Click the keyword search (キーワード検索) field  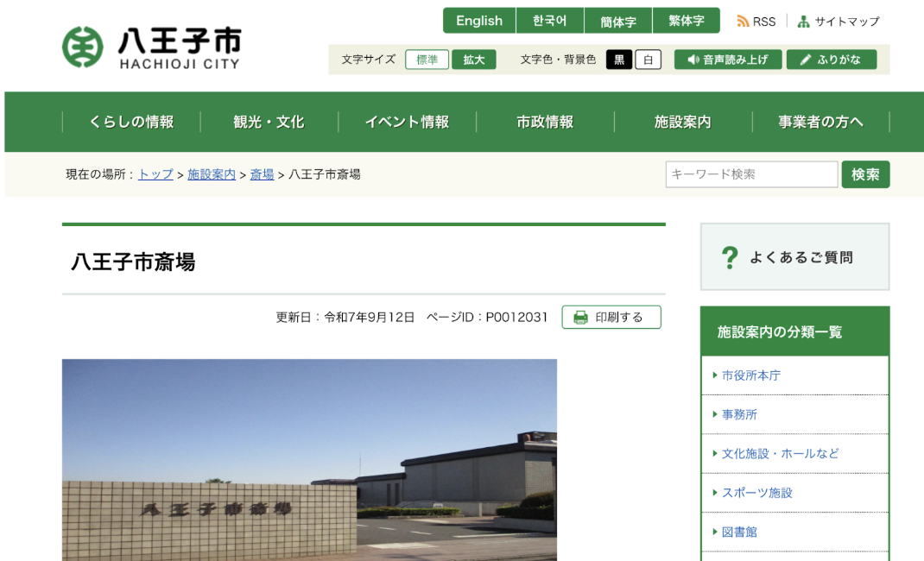[750, 174]
